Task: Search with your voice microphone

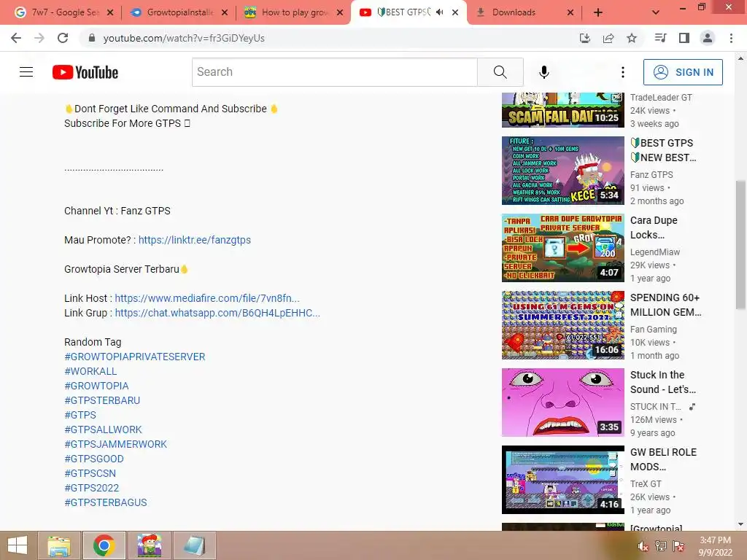Action: tap(544, 72)
